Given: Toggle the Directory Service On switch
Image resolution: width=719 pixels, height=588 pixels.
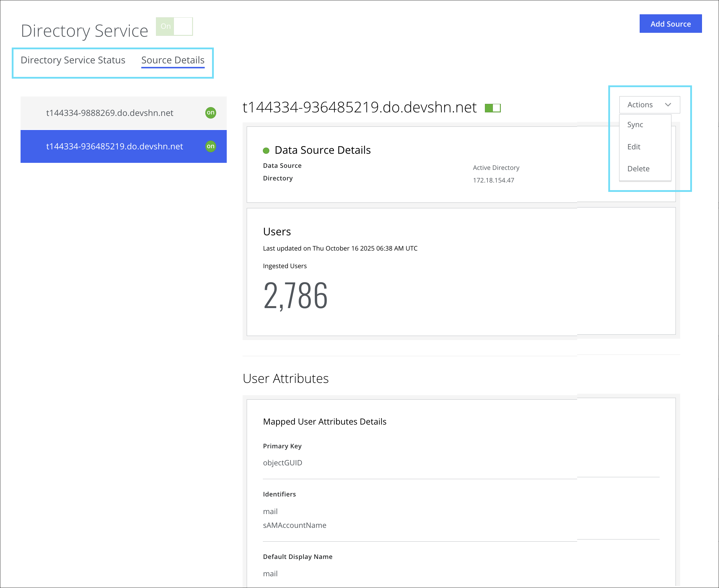Looking at the screenshot, I should (x=174, y=26).
